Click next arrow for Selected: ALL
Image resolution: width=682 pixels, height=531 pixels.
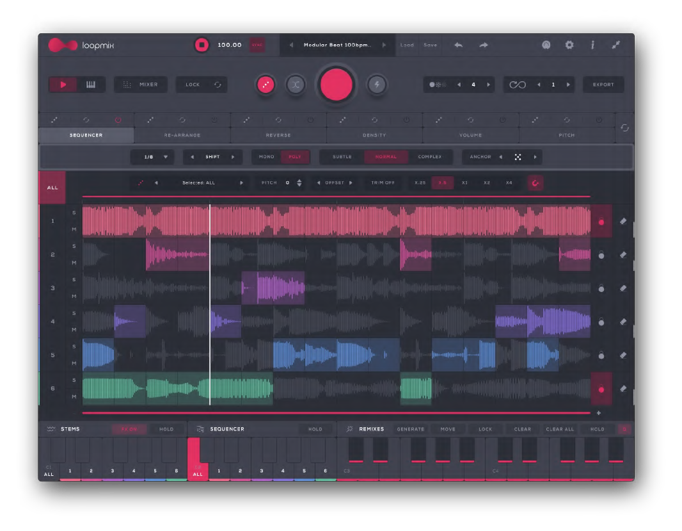pyautogui.click(x=241, y=183)
